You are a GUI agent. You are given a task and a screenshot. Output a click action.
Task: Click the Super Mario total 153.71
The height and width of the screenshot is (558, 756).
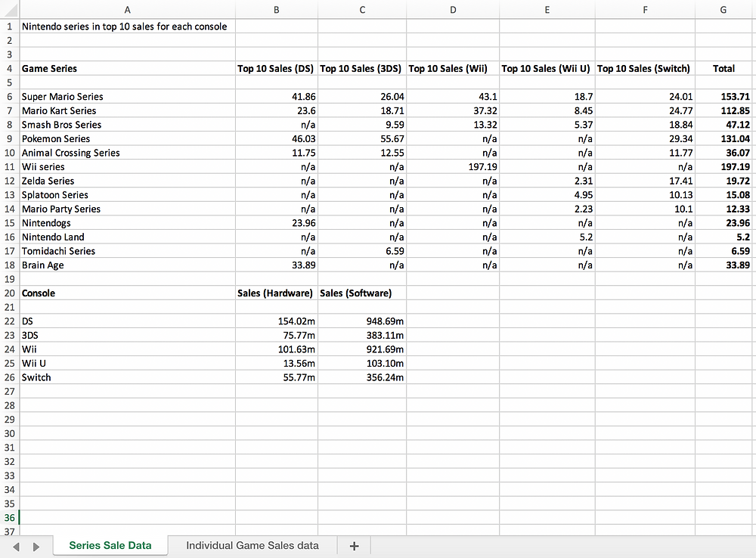[x=723, y=97]
